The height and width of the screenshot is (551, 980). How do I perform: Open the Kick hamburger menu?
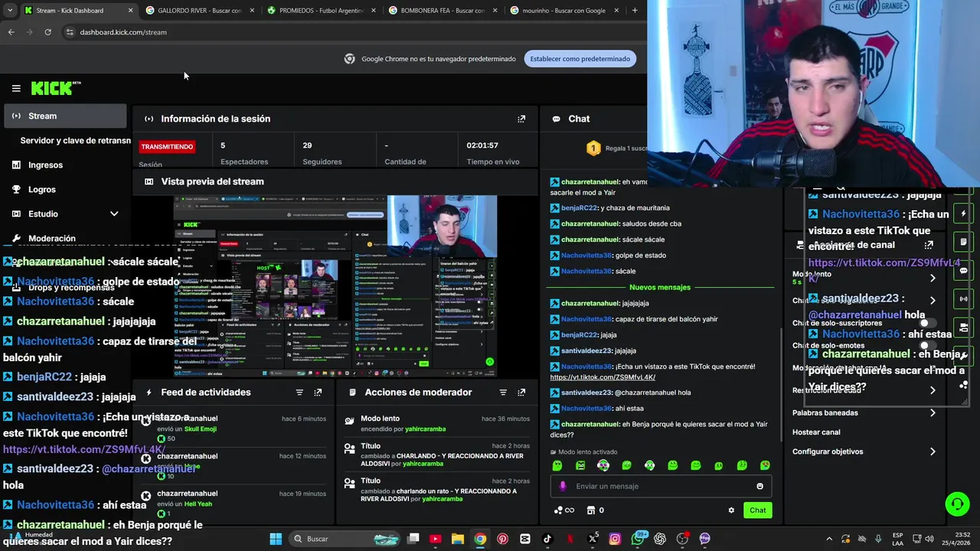coord(16,89)
